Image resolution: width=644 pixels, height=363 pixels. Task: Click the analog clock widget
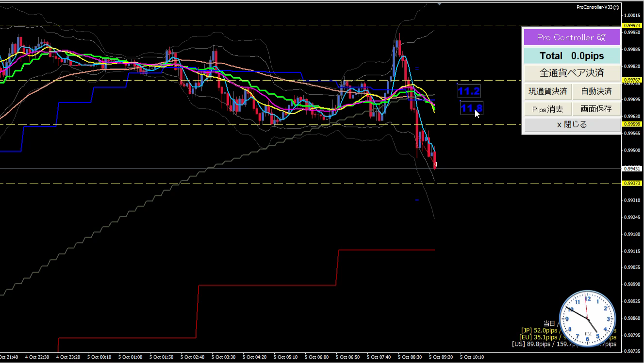pyautogui.click(x=587, y=319)
